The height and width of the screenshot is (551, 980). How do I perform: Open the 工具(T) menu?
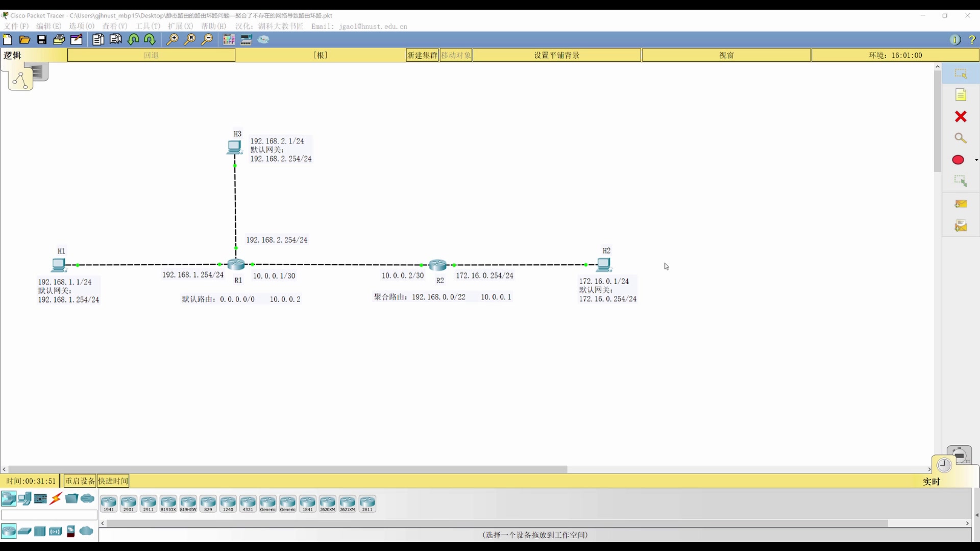pos(148,26)
